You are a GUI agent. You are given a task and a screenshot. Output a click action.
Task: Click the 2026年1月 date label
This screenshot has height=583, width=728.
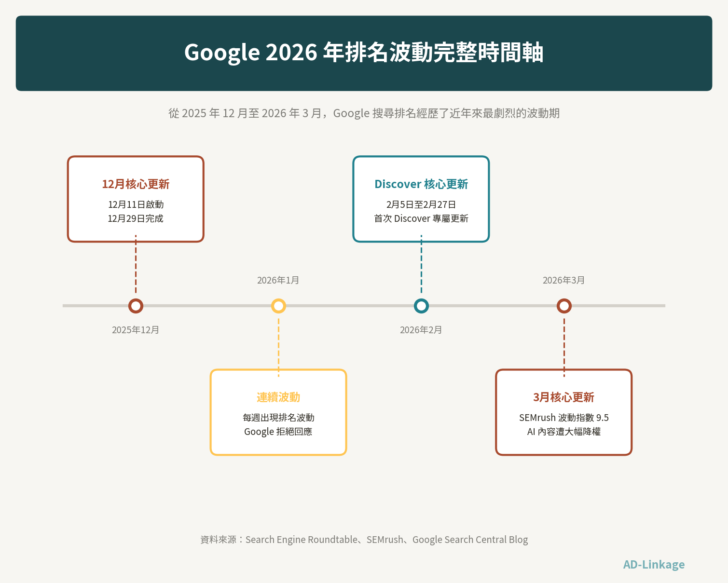coord(278,280)
